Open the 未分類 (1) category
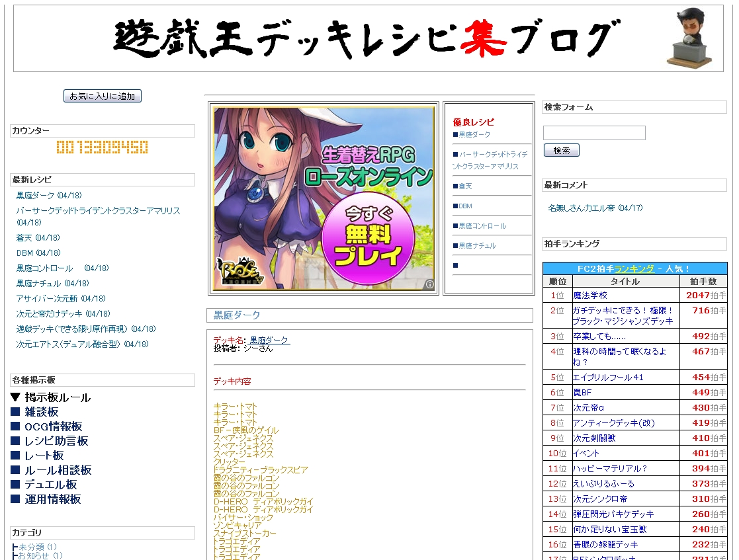739x560 pixels. [38, 547]
